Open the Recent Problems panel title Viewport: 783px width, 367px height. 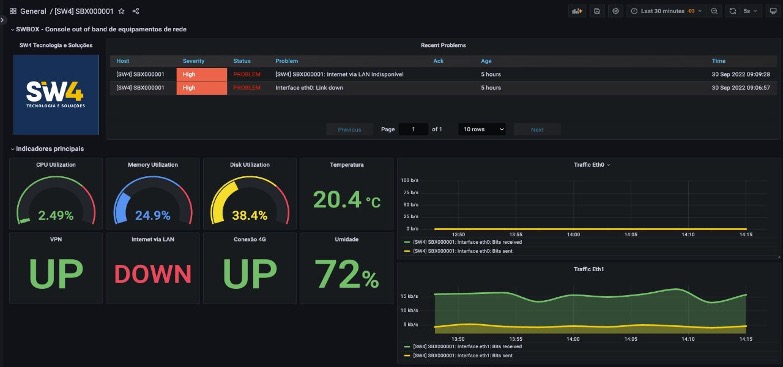(x=443, y=45)
